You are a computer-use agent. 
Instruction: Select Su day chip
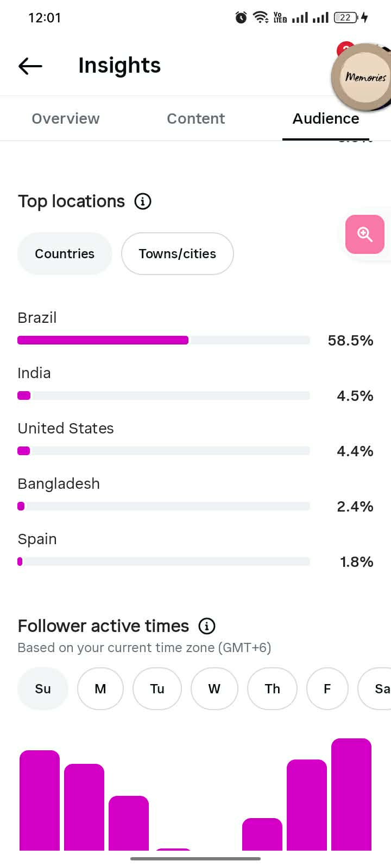pyautogui.click(x=43, y=688)
